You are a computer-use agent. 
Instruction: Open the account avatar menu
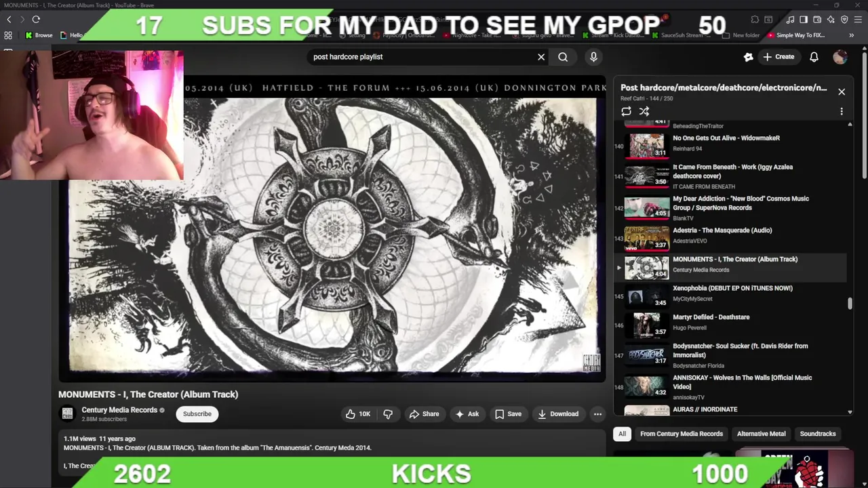pos(840,57)
